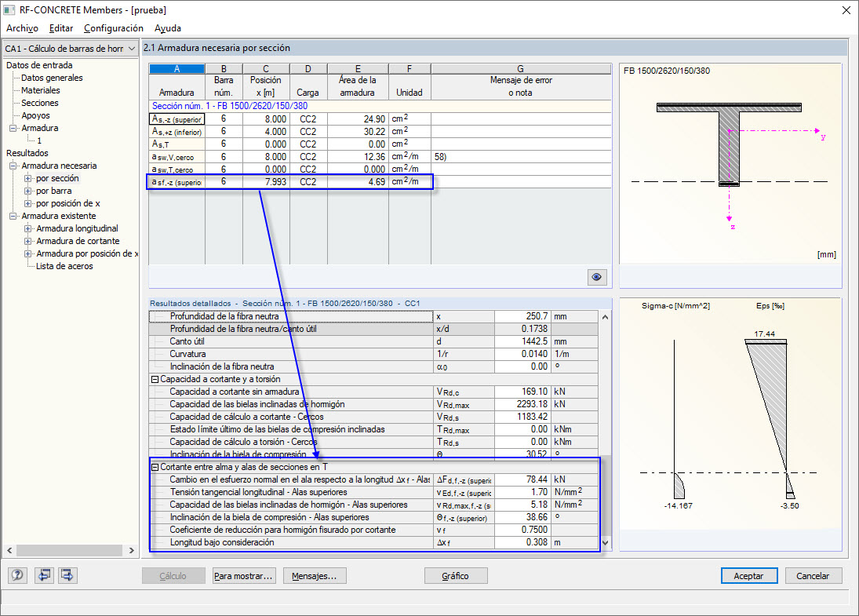The width and height of the screenshot is (859, 616).
Task: Collapse the Armadura input tree node
Action: pyautogui.click(x=13, y=128)
